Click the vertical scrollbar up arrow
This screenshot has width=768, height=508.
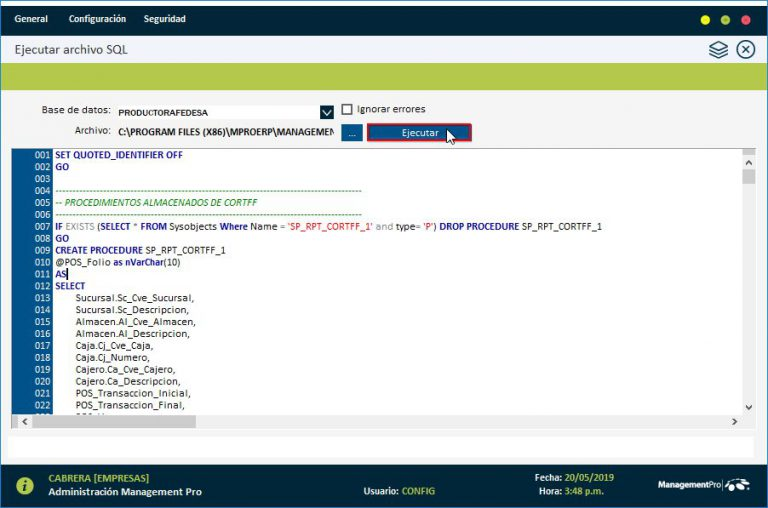click(748, 163)
